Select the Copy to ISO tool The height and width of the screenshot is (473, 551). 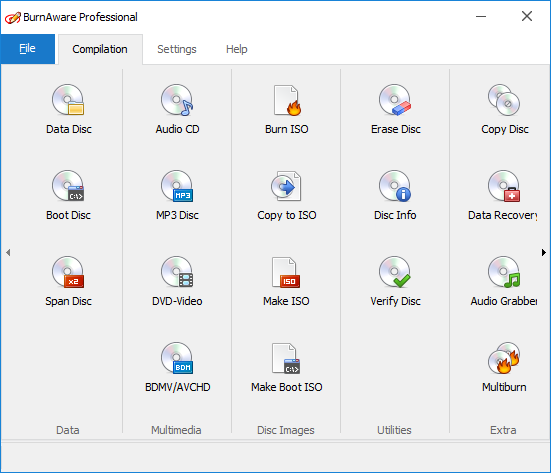(x=286, y=195)
